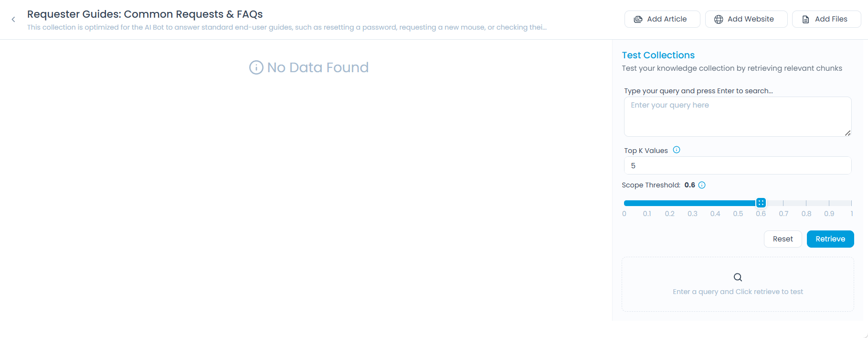
Task: Click the Test Collections heading
Action: 658,55
